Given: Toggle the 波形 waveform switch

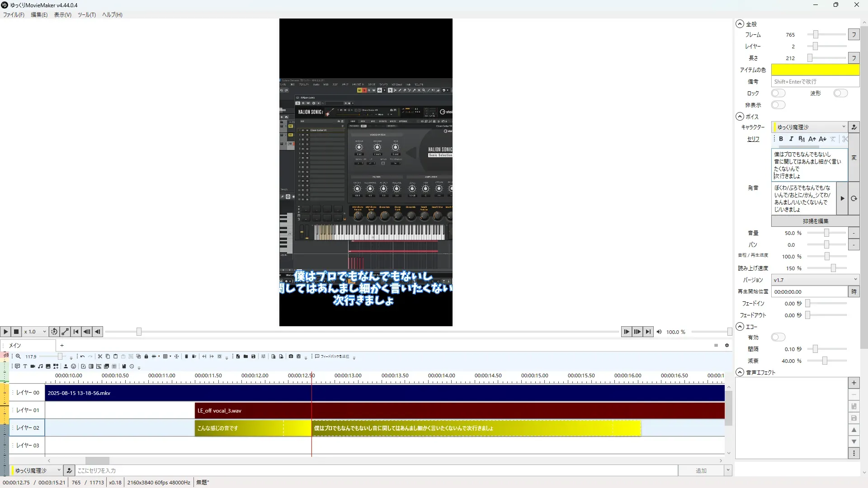Looking at the screenshot, I should [x=840, y=93].
